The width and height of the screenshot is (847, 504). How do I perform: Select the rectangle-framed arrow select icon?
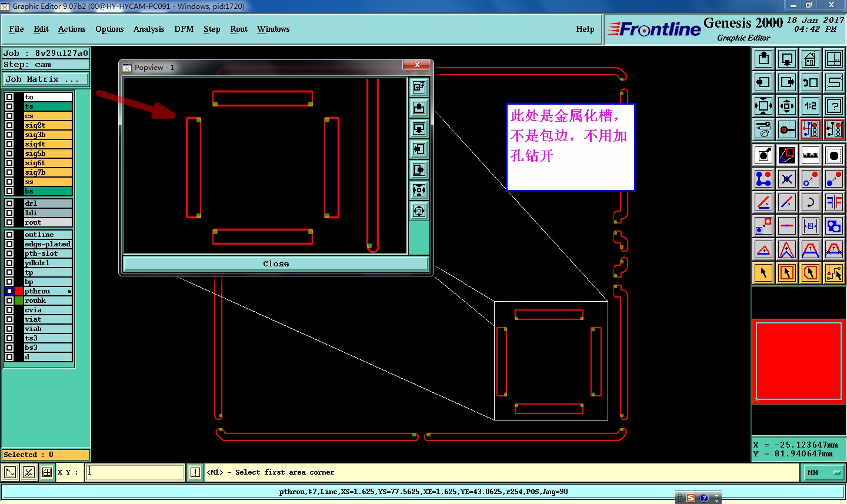[x=787, y=273]
